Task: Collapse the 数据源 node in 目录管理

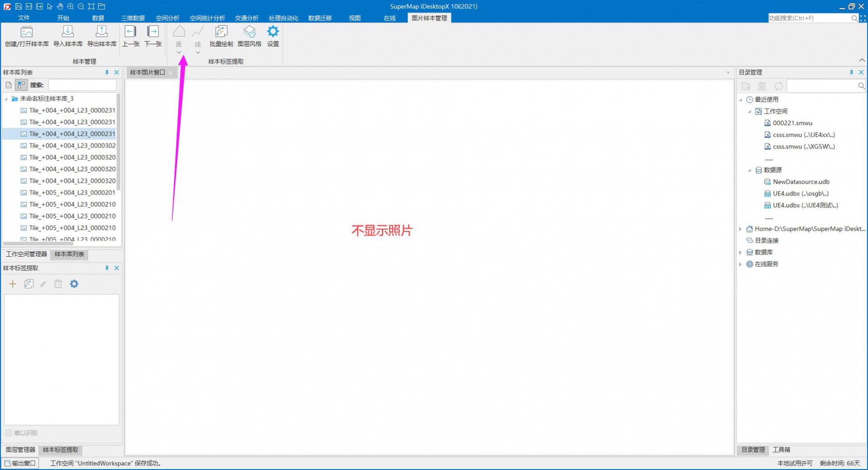Action: point(750,170)
